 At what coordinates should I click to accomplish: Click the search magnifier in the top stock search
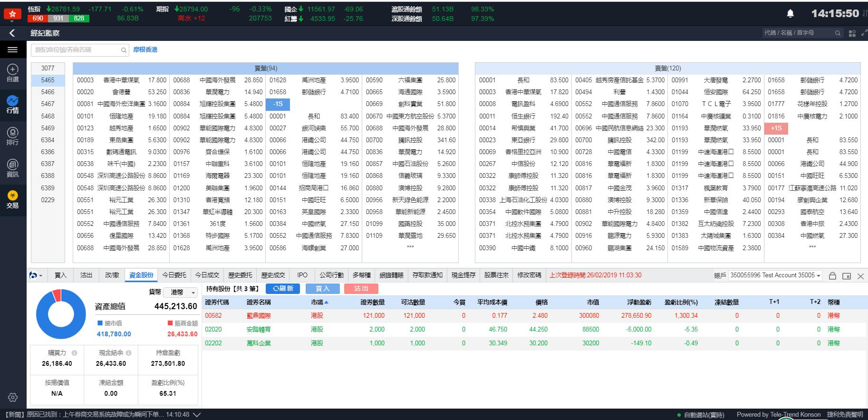(x=838, y=33)
